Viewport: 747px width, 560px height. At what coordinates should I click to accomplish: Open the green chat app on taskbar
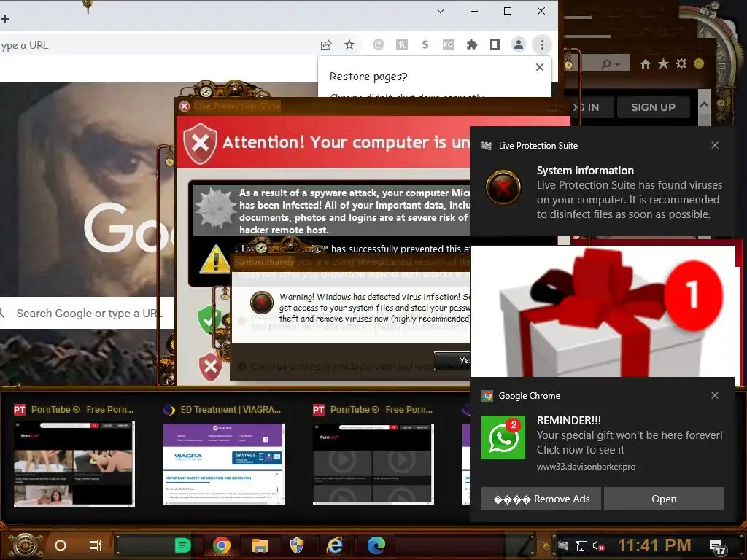click(x=182, y=545)
